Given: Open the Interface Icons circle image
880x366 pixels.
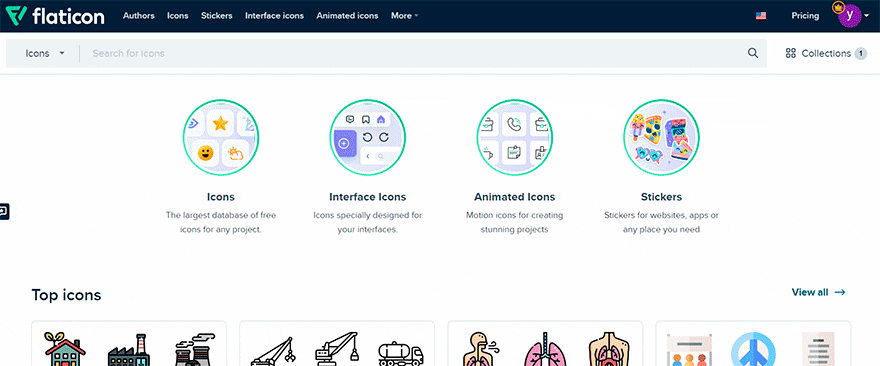Looking at the screenshot, I should click(368, 138).
